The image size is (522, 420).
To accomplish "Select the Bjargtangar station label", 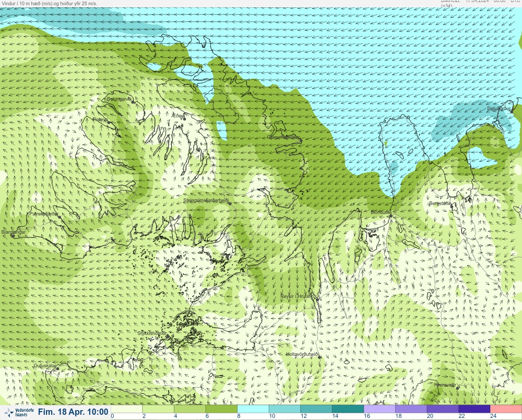I will 14,232.
